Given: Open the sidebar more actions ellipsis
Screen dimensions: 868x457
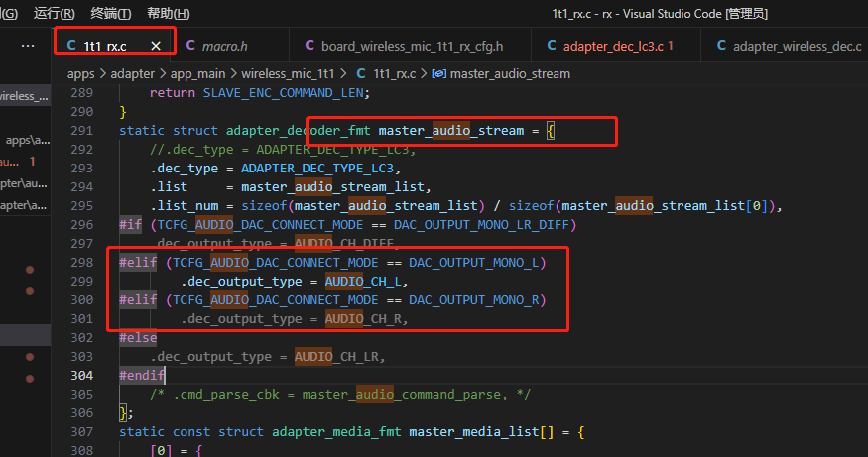Looking at the screenshot, I should (x=27, y=46).
